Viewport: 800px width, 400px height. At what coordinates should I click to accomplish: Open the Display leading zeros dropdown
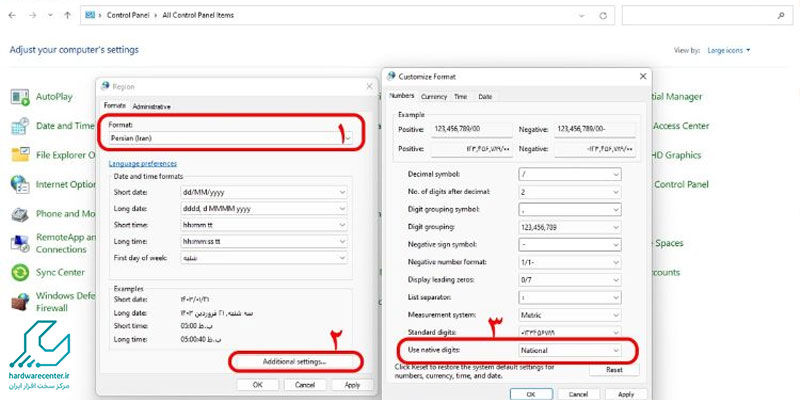(570, 280)
